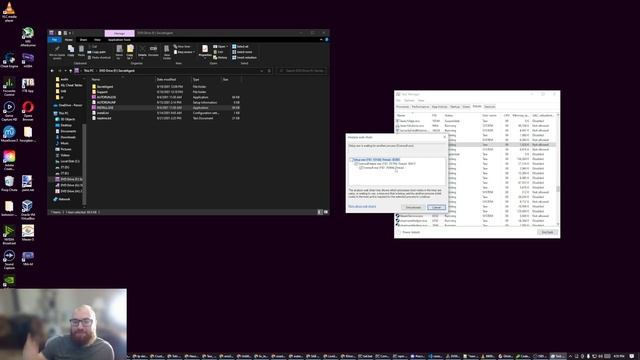This screenshot has width=640, height=360.
Task: Open recent locations dropdown beside Explorer forward arrow
Action: (66, 71)
